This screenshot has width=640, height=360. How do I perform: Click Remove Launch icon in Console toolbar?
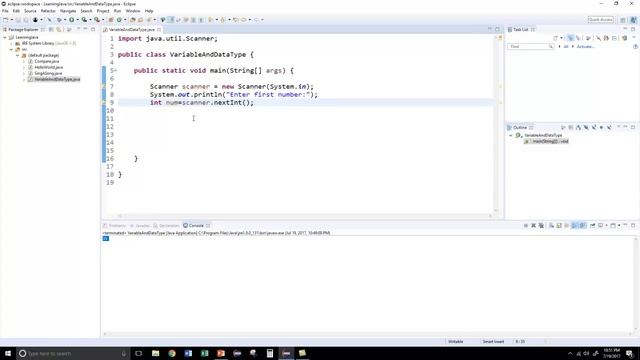(533, 226)
